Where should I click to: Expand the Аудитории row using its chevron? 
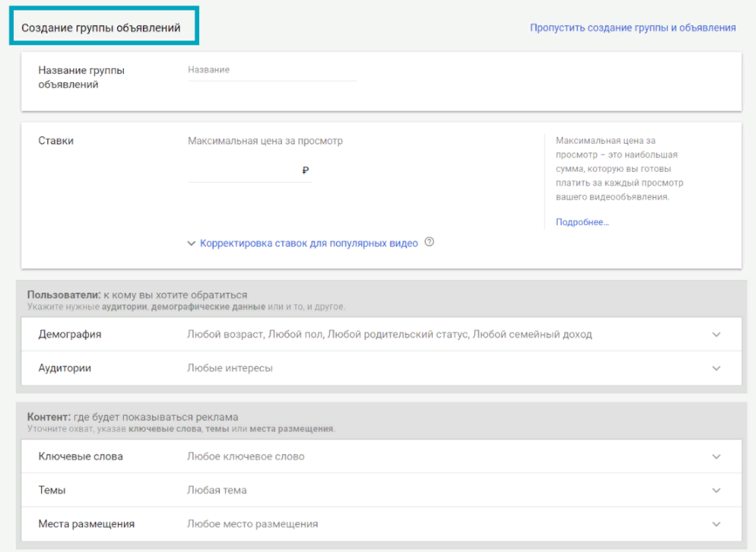(716, 368)
